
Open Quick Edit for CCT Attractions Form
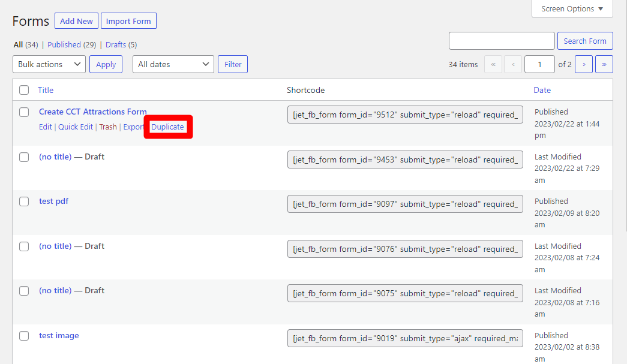76,127
